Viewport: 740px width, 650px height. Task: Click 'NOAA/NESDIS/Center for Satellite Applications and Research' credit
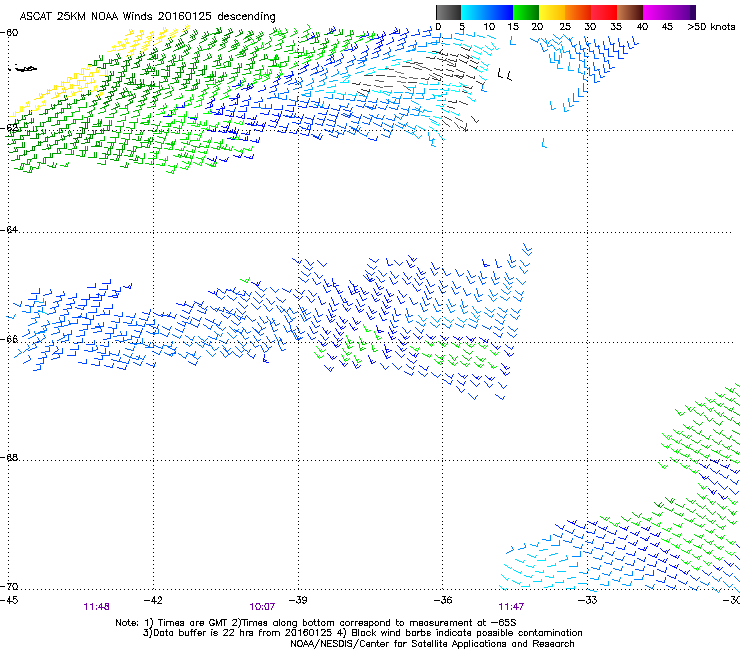point(432,643)
